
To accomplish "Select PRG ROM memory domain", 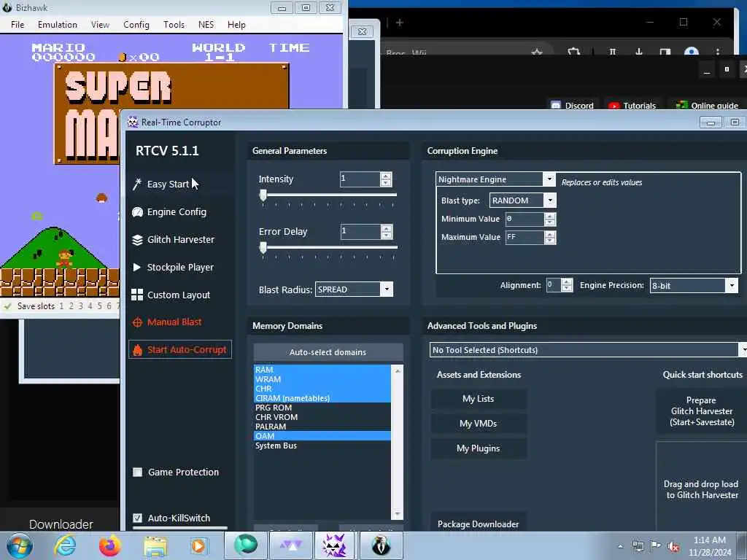I will click(x=322, y=408).
